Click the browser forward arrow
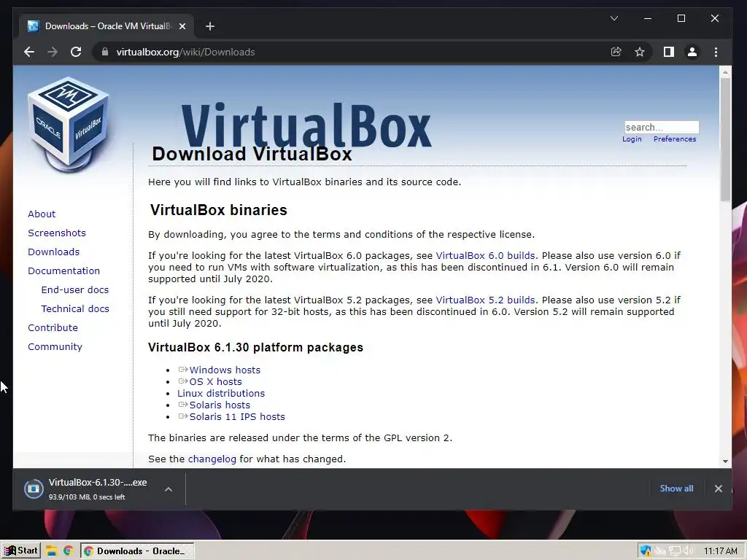 [53, 52]
